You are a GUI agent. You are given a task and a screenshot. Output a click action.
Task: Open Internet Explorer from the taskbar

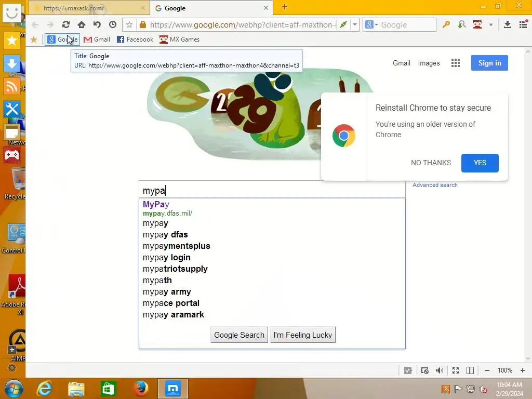[45, 389]
